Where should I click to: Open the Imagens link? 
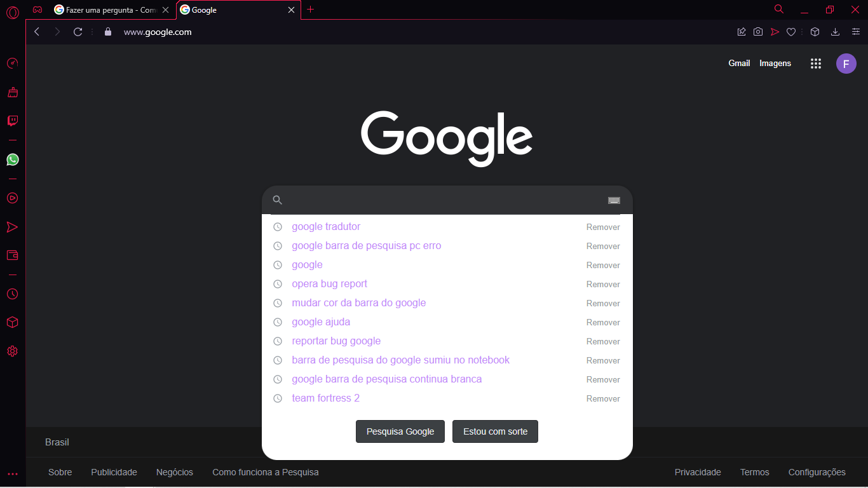coord(775,64)
